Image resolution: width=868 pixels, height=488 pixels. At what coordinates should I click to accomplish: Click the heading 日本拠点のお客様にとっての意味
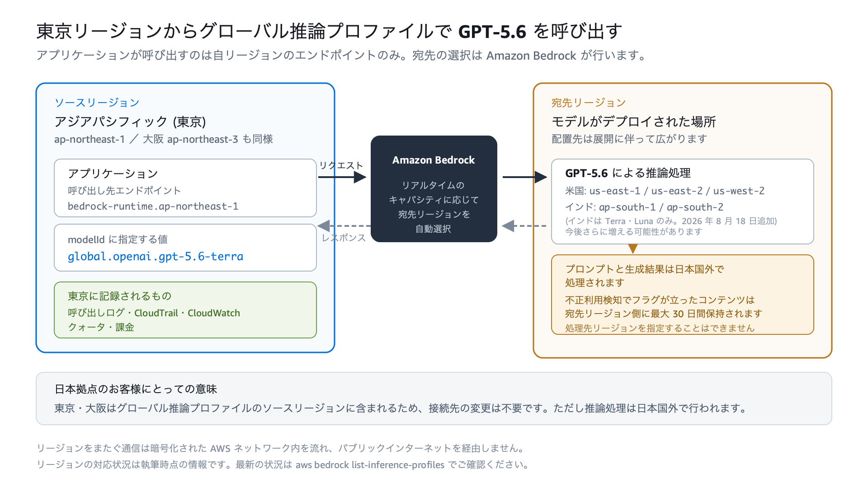point(136,389)
